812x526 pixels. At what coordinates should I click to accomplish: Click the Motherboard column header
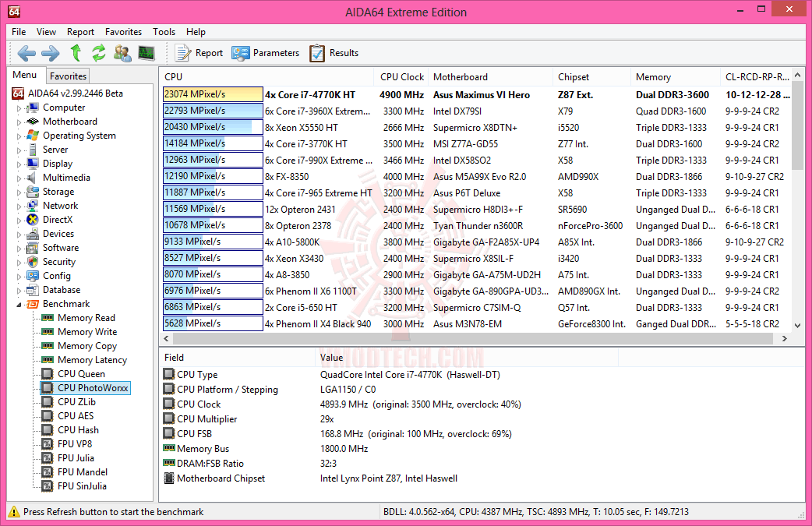[490, 76]
